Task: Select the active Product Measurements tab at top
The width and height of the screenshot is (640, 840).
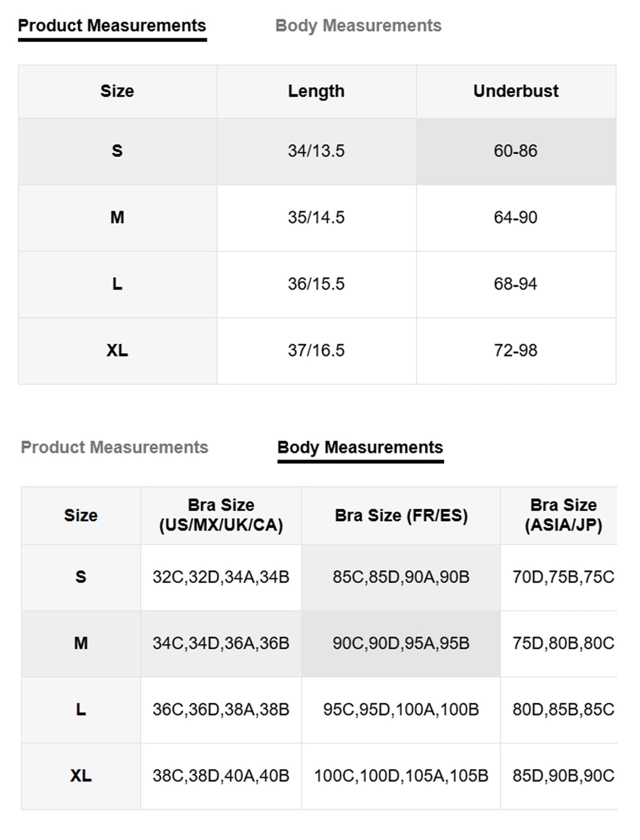Action: pos(112,26)
